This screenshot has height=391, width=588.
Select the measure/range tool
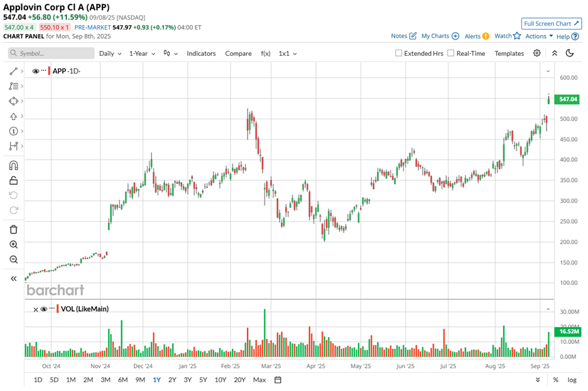point(13,146)
